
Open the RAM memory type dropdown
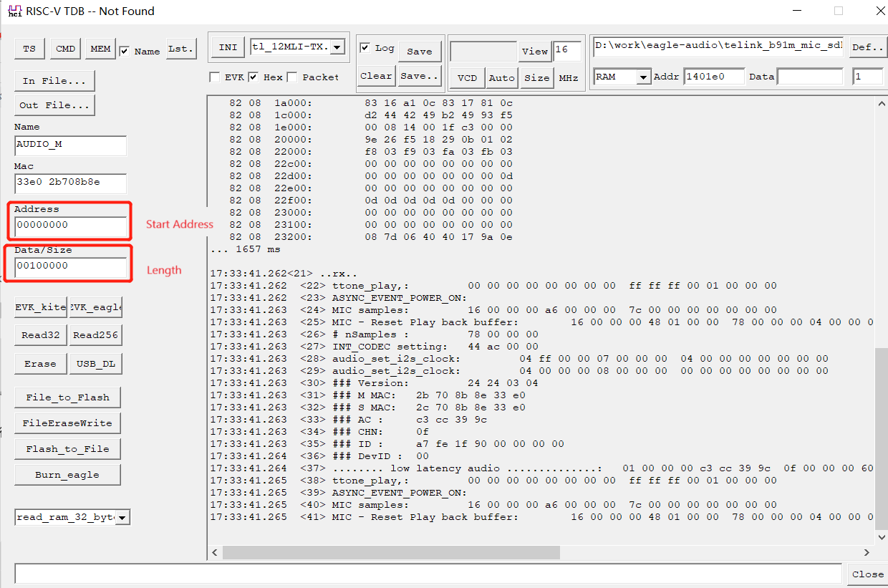642,76
